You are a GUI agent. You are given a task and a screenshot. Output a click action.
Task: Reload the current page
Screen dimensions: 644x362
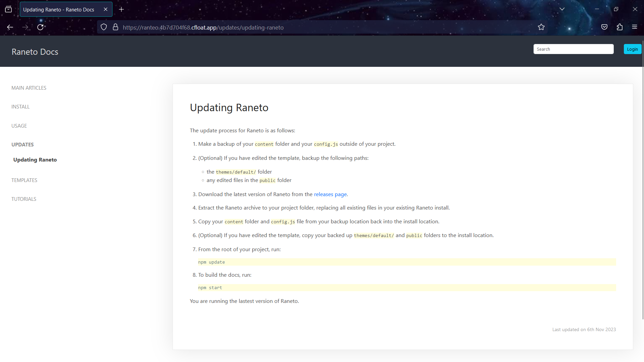40,27
